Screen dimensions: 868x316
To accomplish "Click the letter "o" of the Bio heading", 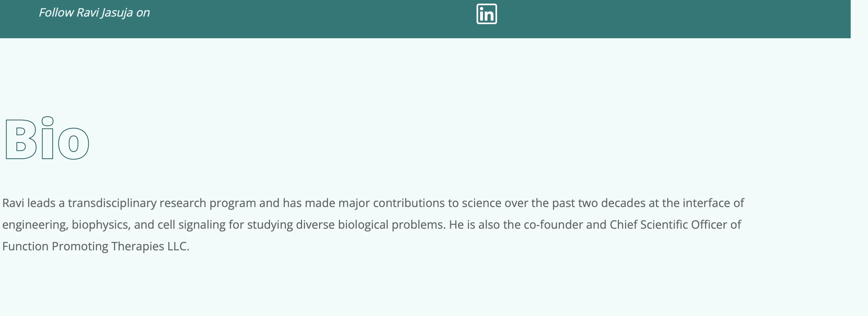I will pos(74,143).
